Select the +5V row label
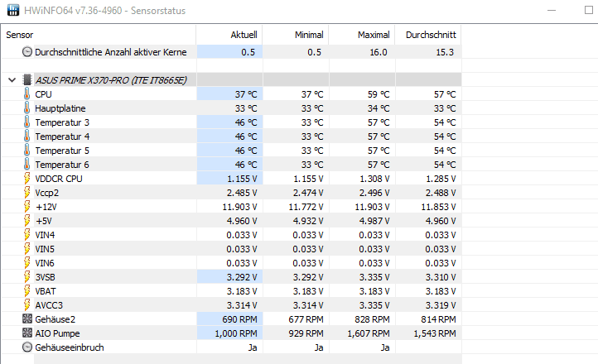 tap(43, 221)
